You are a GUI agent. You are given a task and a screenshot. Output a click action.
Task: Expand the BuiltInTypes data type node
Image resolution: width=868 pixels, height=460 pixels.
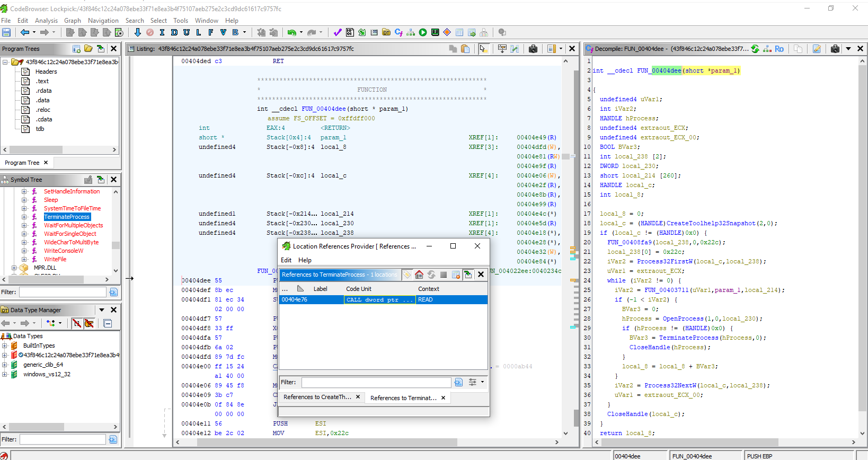tap(5, 346)
